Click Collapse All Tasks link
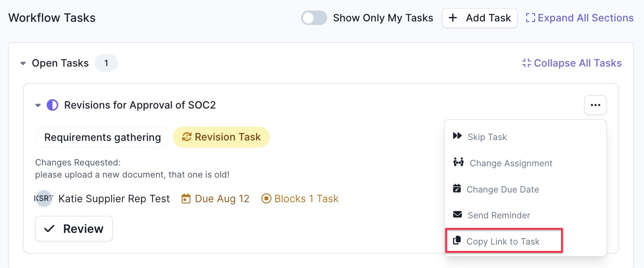Viewport: 644px width, 268px height. [x=572, y=63]
